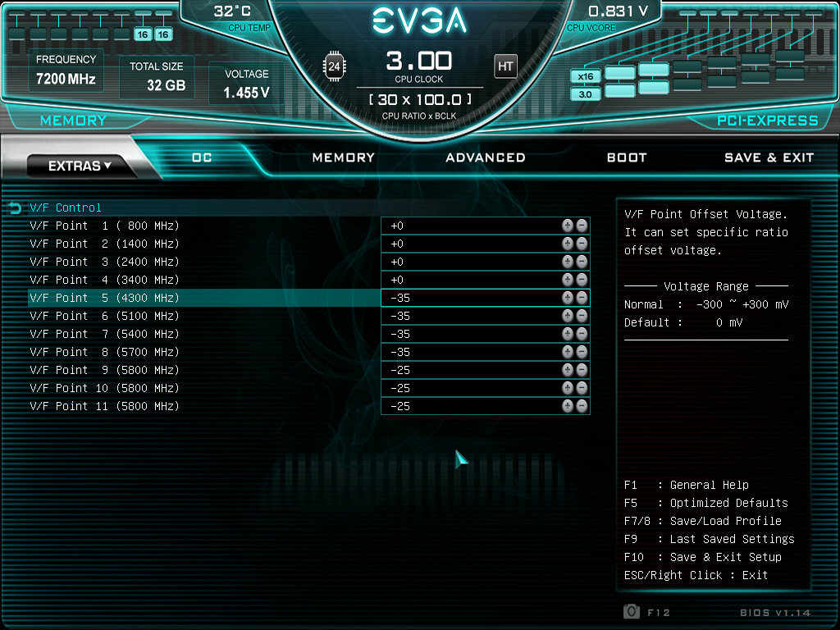This screenshot has width=840, height=630.
Task: Select the 'V/F Point 8 (5700 MHz)' row label
Action: (x=104, y=352)
